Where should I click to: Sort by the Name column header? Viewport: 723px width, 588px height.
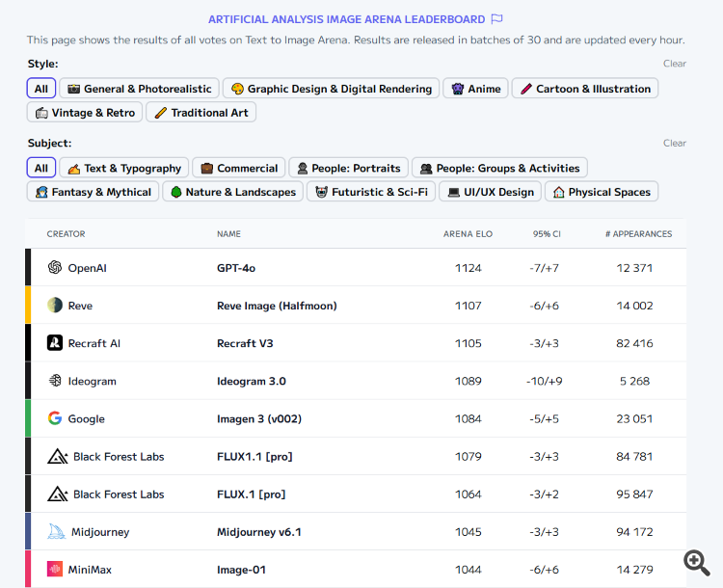point(228,234)
